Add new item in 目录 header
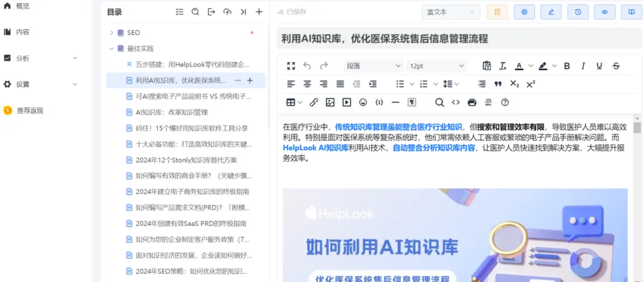 [259, 12]
